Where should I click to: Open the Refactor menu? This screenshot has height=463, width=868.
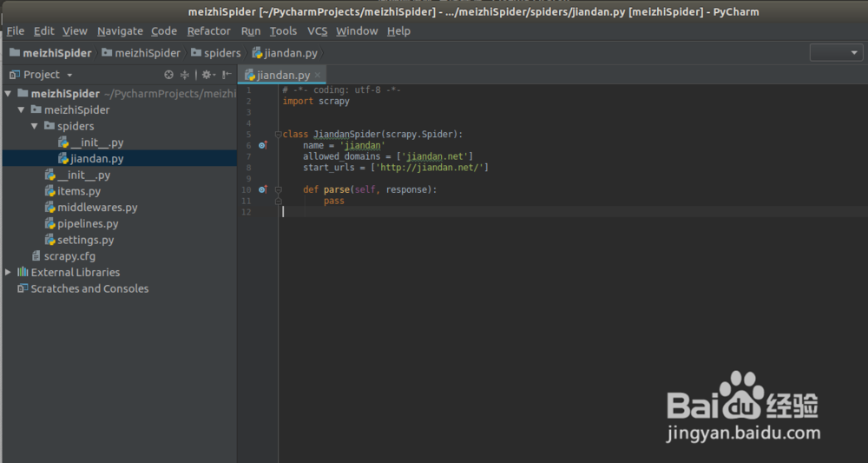pos(208,31)
